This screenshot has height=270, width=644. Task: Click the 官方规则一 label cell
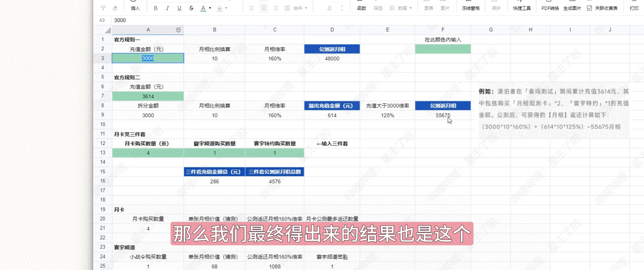click(x=148, y=39)
